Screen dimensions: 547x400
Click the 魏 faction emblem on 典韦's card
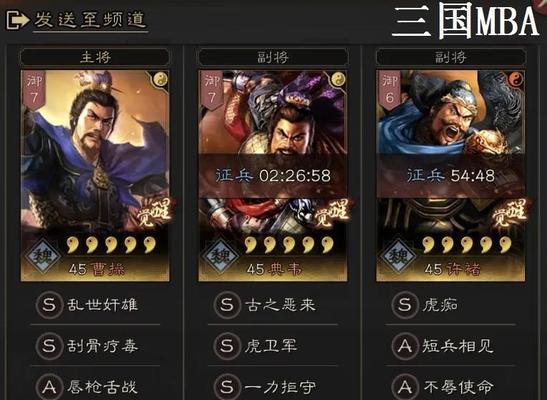[220, 256]
